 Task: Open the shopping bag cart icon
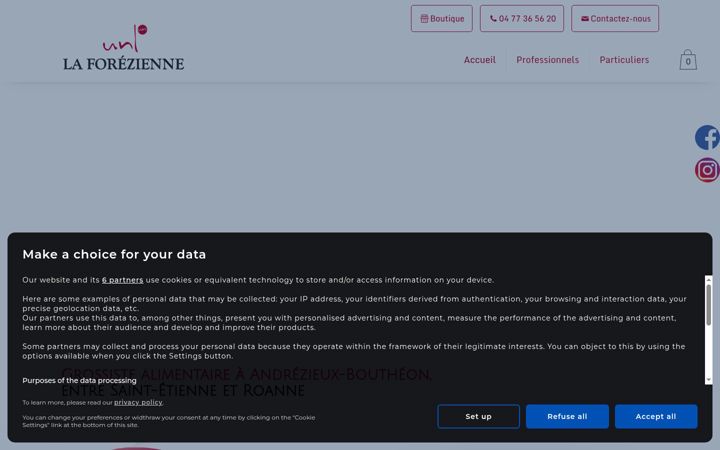coord(688,60)
